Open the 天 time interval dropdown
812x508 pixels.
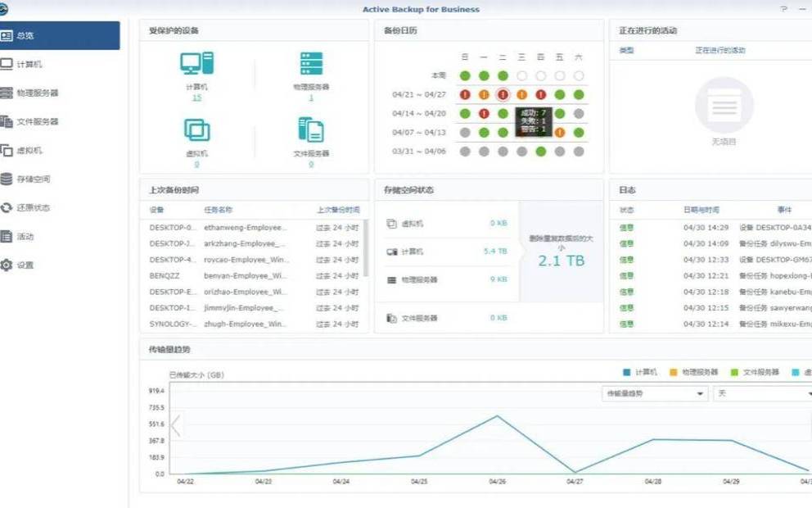762,393
